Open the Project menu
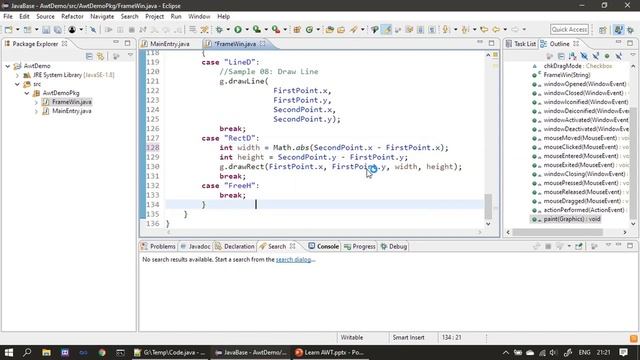 point(154,16)
